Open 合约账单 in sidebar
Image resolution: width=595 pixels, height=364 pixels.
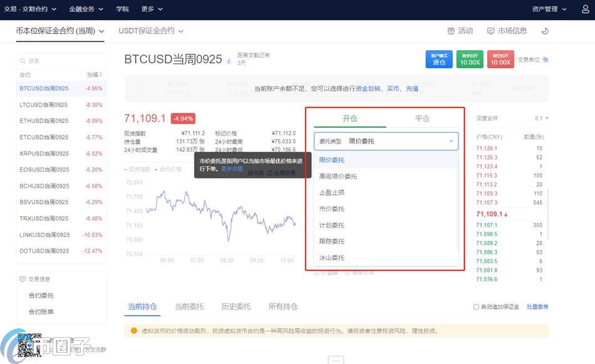point(41,311)
